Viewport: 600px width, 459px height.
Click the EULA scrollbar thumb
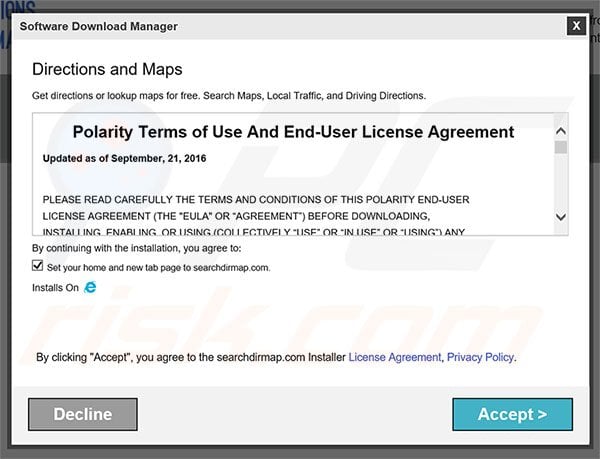point(561,147)
